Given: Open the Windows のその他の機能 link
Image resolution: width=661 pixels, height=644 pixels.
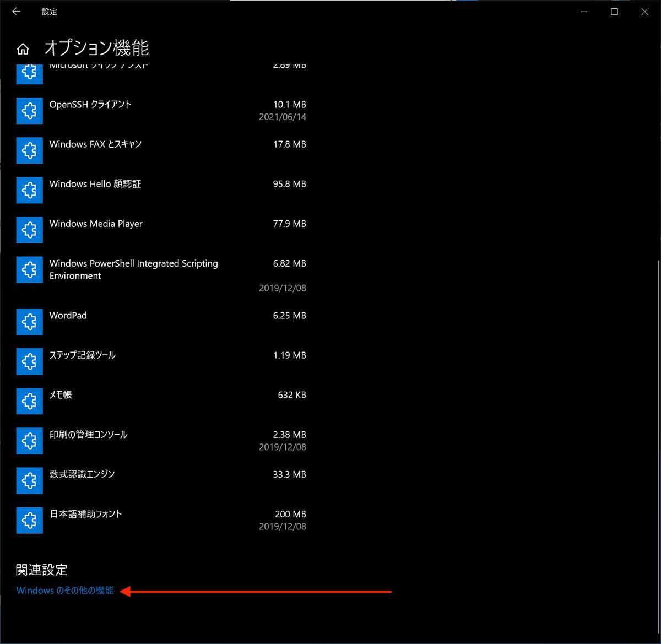Looking at the screenshot, I should [x=65, y=591].
